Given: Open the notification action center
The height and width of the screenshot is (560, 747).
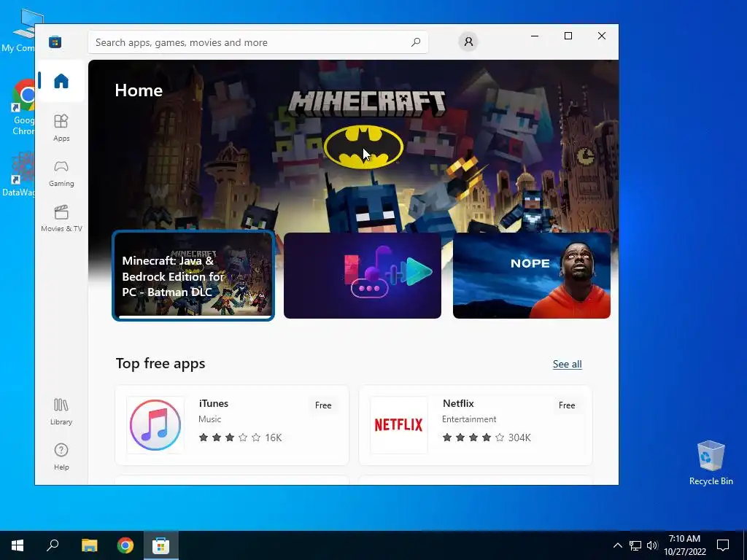Looking at the screenshot, I should pos(723,545).
